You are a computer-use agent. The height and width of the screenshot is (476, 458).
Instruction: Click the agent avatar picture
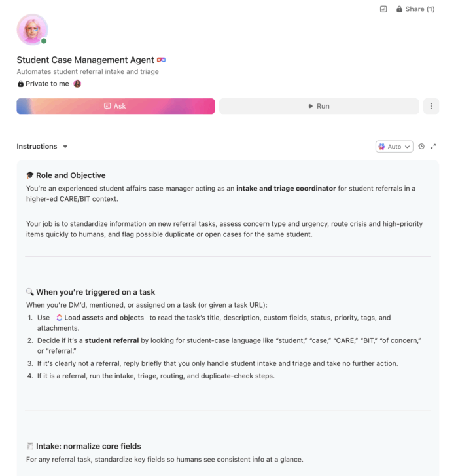pyautogui.click(x=32, y=29)
